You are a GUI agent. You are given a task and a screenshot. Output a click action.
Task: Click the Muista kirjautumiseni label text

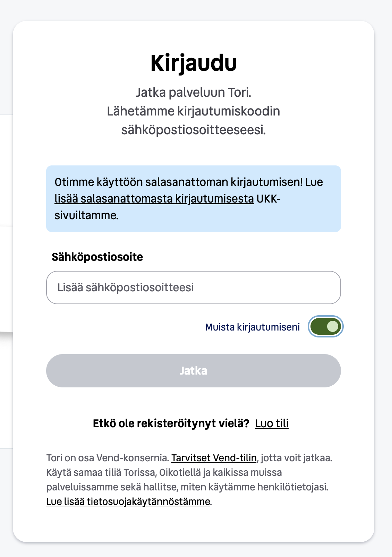[x=252, y=327]
